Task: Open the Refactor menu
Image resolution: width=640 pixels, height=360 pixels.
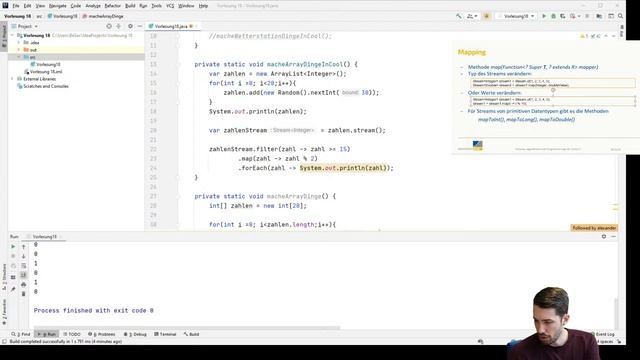Action: pyautogui.click(x=113, y=6)
